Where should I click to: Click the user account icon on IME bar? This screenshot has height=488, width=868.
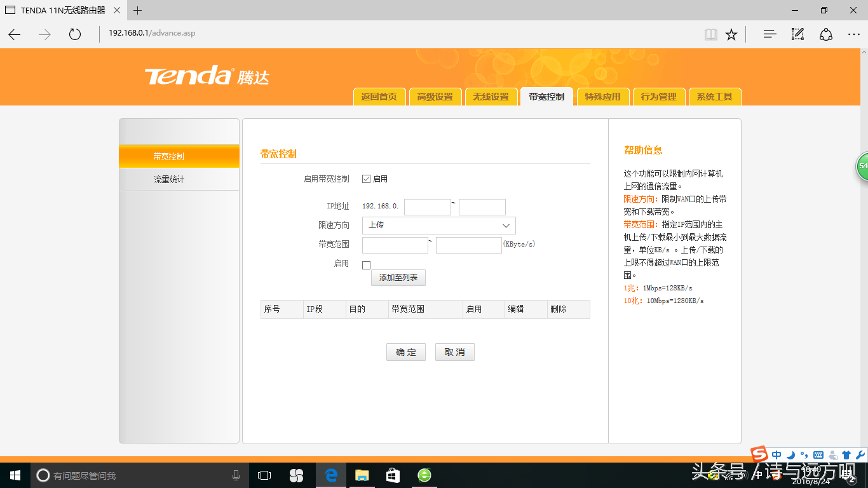(833, 455)
